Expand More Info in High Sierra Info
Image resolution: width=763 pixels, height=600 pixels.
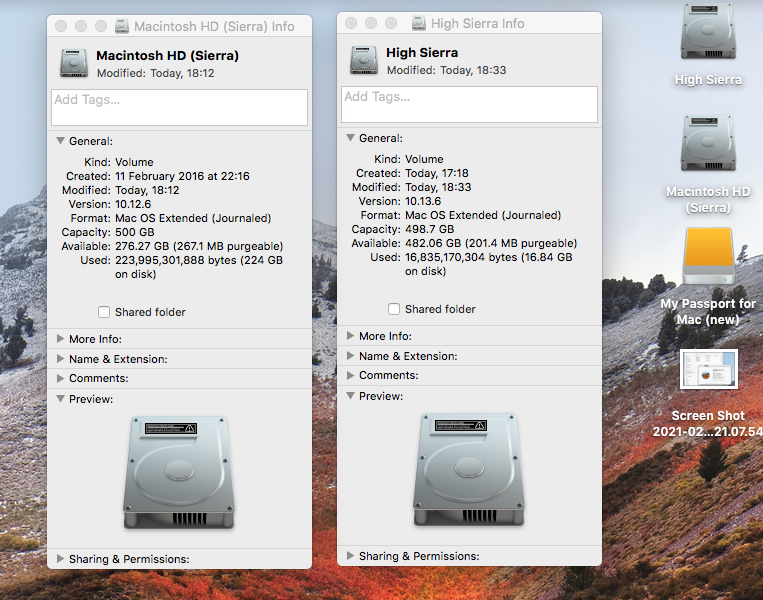(350, 336)
